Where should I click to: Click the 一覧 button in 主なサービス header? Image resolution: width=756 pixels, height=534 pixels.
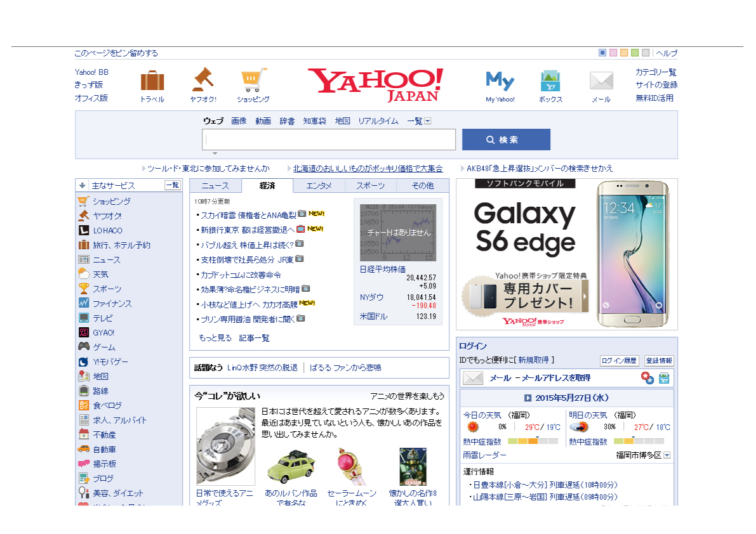coord(173,185)
